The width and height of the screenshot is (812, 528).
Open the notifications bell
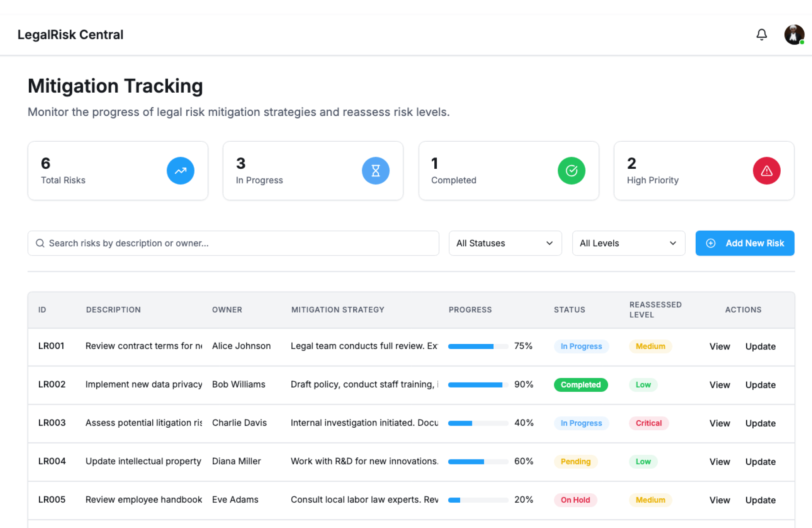click(761, 35)
